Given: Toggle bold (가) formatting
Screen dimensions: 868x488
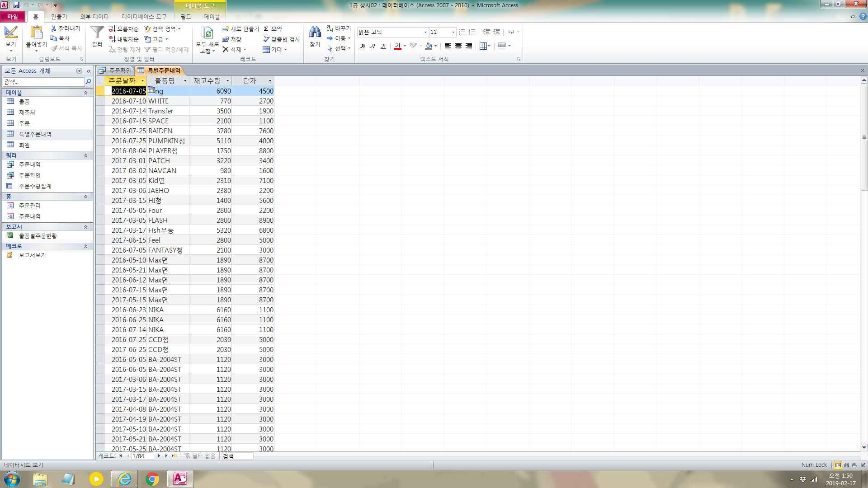Looking at the screenshot, I should coord(362,46).
